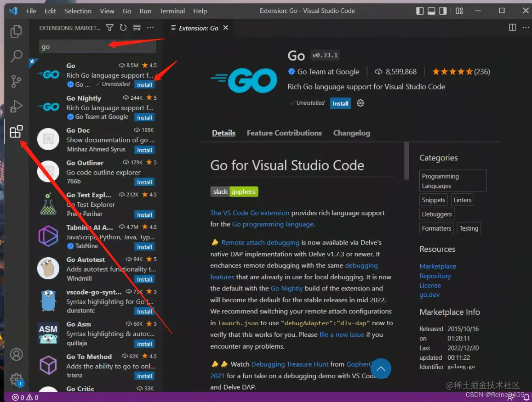Install the Go Outliner extension
Image resolution: width=532 pixels, height=402 pixels.
(144, 182)
